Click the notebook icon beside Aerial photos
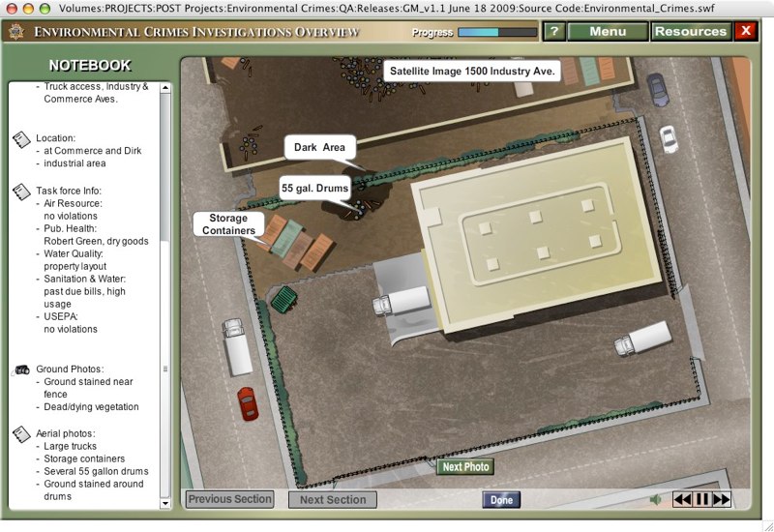The image size is (774, 532). pyautogui.click(x=21, y=433)
